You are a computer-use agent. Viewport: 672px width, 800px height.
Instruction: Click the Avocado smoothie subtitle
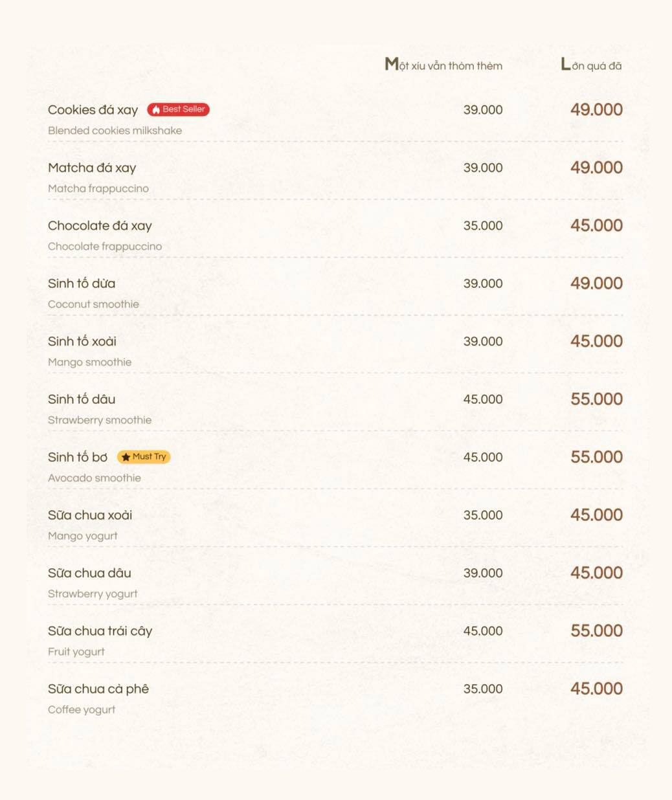95,478
